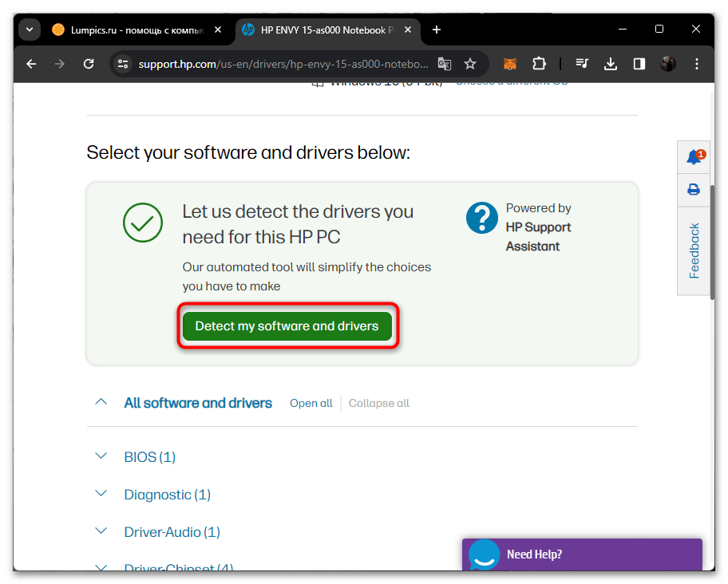This screenshot has height=584, width=728.
Task: Close the Lumpics.ru tab
Action: pyautogui.click(x=218, y=30)
